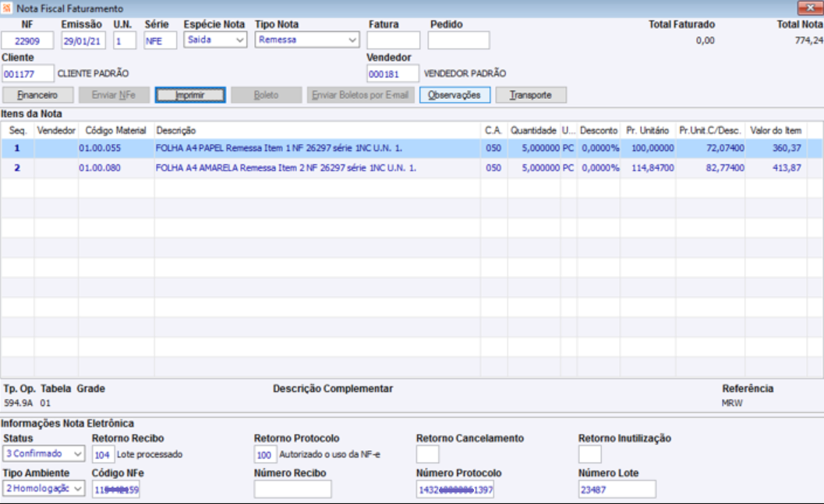Focus the NF number field 22909
This screenshot has width=824, height=504.
27,41
